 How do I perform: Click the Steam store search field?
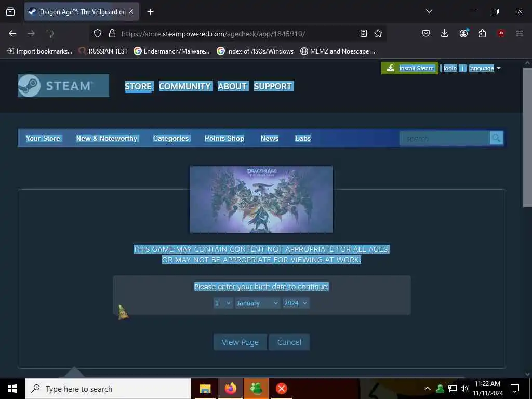coord(445,138)
